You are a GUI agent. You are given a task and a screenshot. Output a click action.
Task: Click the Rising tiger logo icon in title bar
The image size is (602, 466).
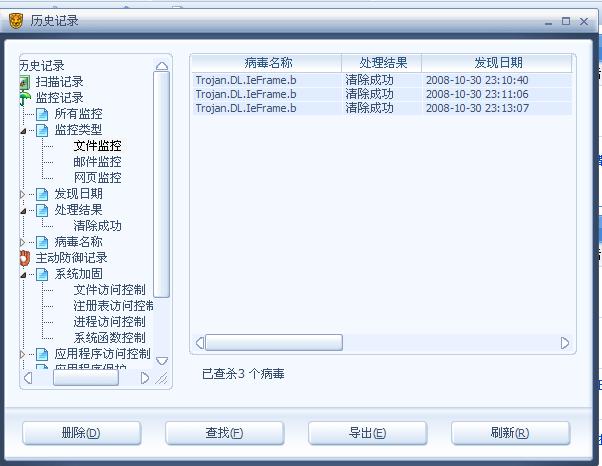(16, 21)
